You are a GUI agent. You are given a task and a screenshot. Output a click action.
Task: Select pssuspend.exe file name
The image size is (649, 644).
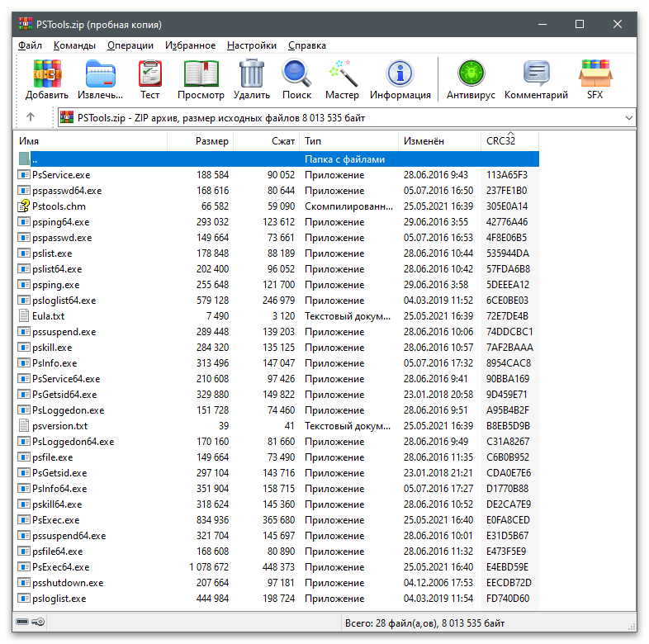(64, 332)
